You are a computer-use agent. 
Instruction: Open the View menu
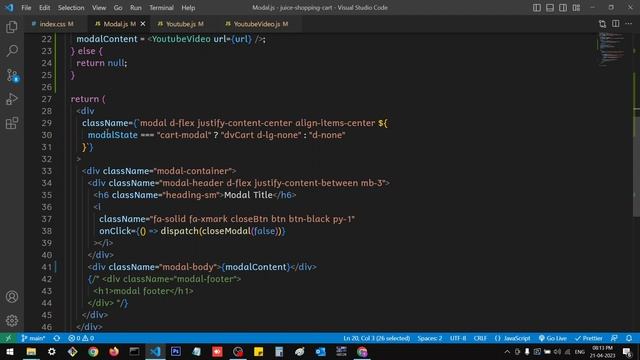99,8
